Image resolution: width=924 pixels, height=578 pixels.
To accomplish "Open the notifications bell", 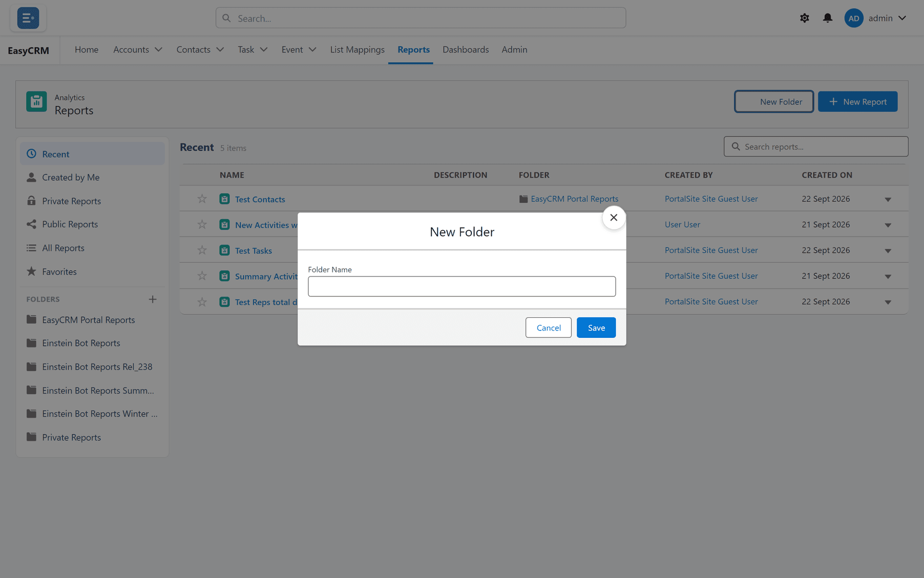I will [x=827, y=18].
